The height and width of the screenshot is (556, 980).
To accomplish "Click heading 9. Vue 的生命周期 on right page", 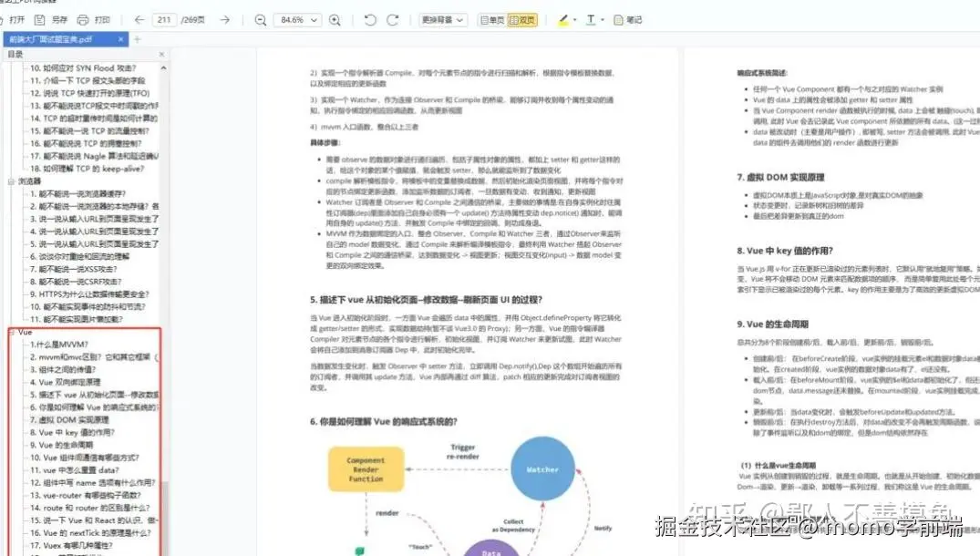I will click(772, 324).
